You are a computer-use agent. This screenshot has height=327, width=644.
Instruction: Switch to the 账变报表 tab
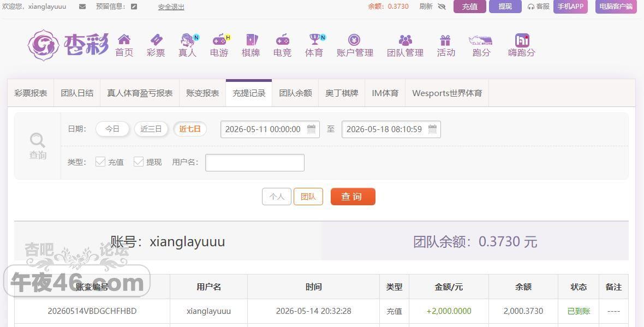[x=202, y=93]
